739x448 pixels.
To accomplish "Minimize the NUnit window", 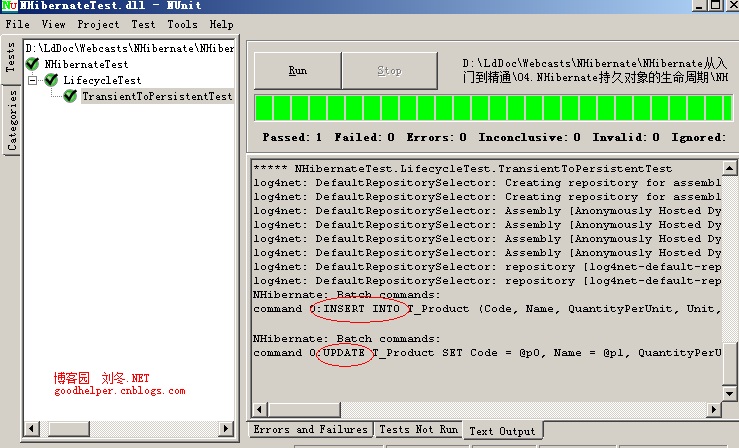I will click(699, 5).
